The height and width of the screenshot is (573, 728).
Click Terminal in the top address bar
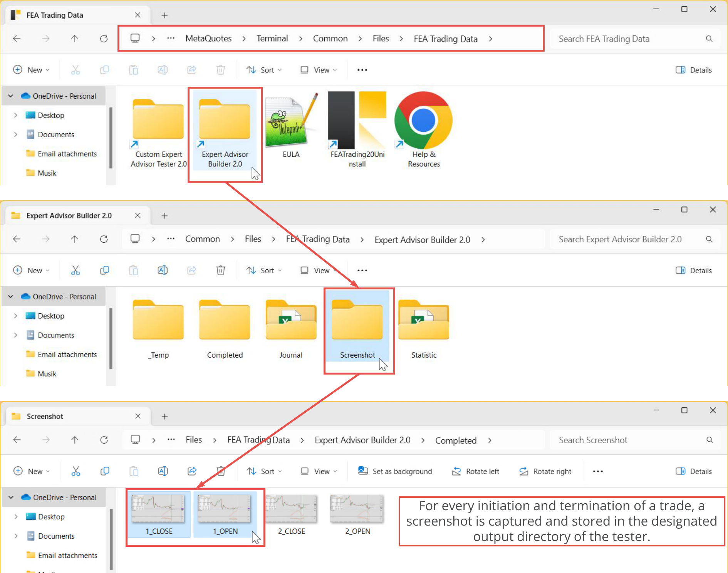272,39
